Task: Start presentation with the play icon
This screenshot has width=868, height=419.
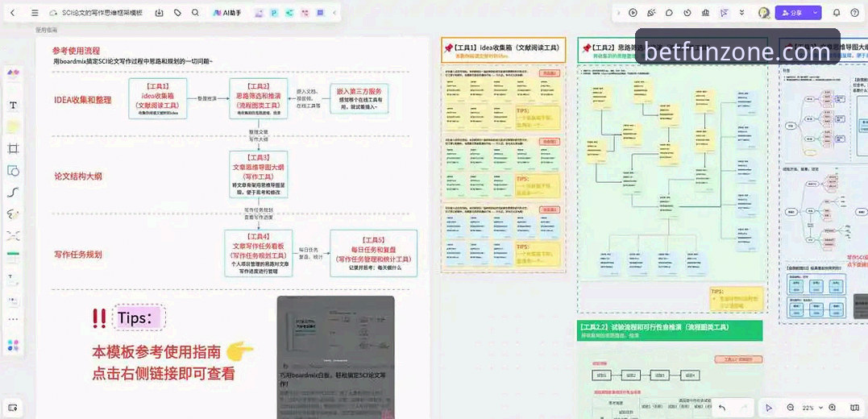Action: click(633, 13)
